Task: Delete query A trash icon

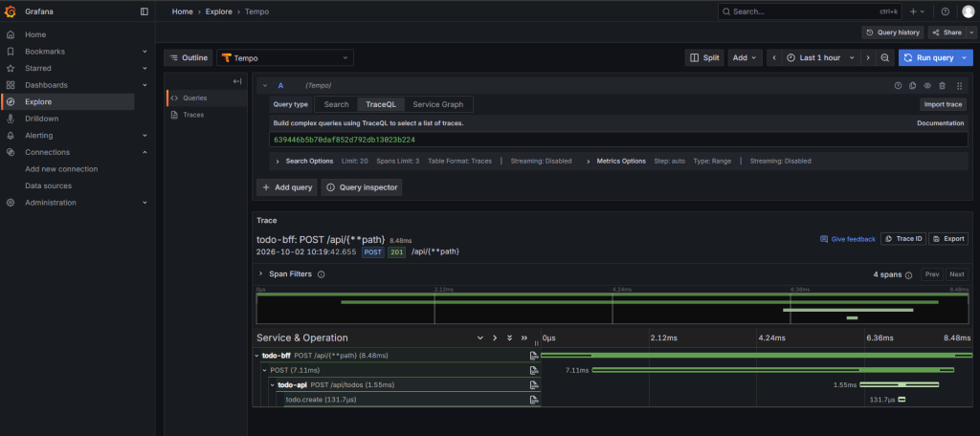Action: [943, 86]
